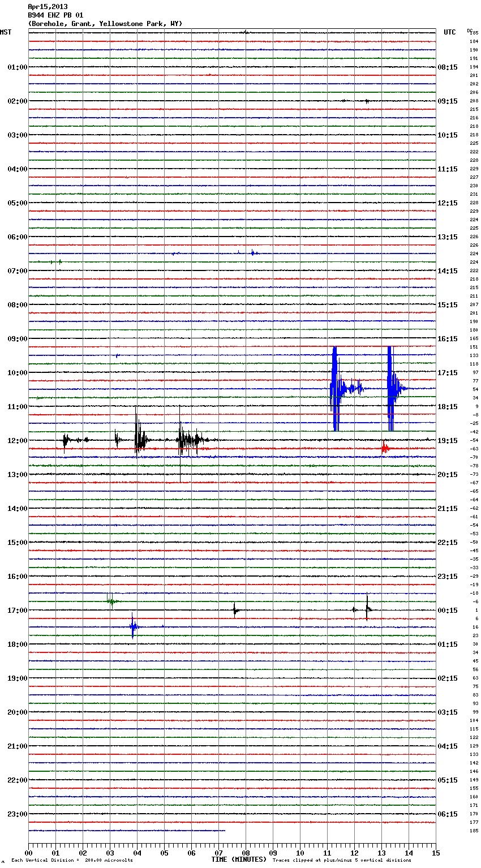Click the UTC timezone label
This screenshot has width=481, height=868.
(449, 32)
